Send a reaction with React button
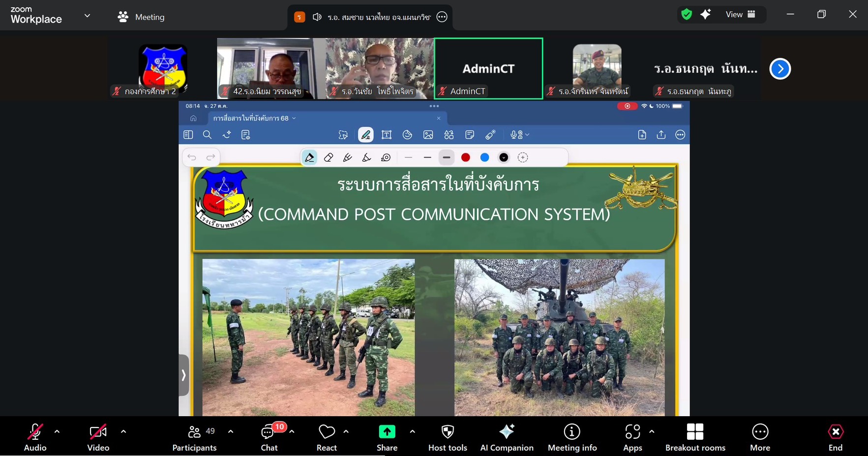 [327, 432]
